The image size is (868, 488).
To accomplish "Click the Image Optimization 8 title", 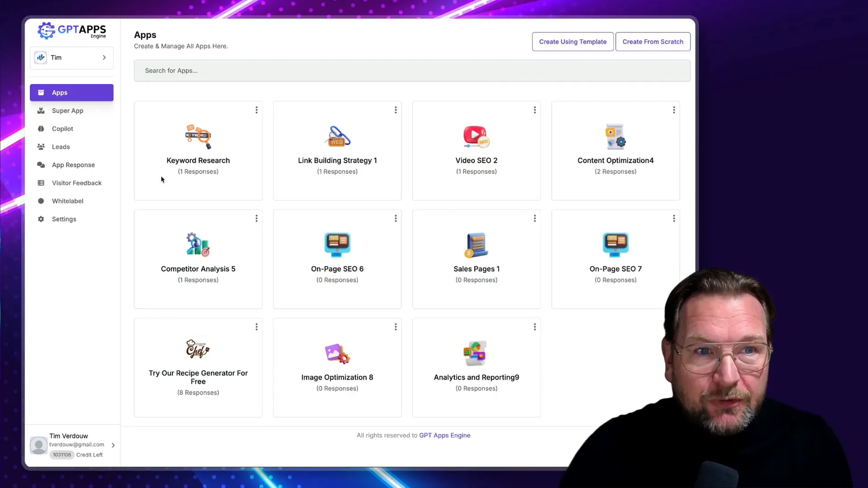I will [337, 377].
